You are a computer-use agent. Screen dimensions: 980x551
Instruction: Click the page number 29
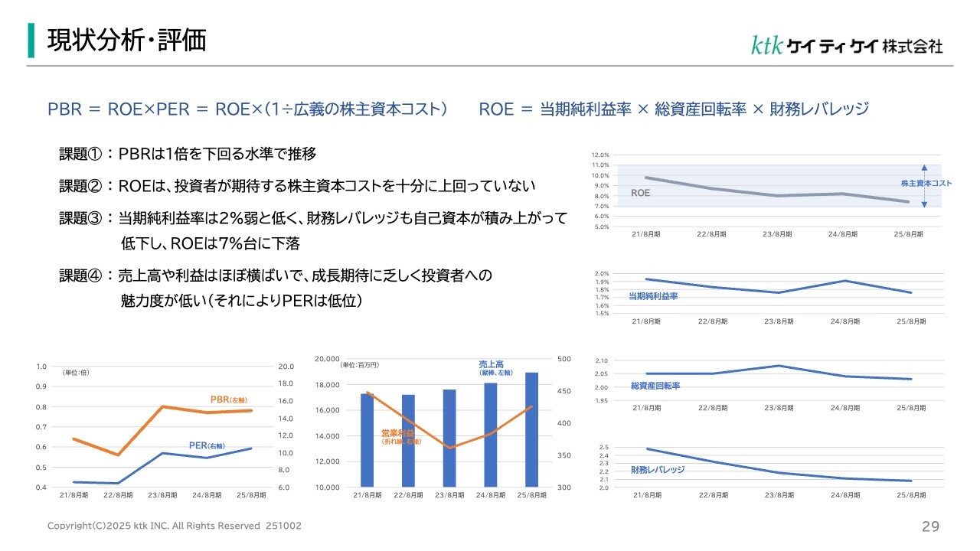click(x=930, y=527)
